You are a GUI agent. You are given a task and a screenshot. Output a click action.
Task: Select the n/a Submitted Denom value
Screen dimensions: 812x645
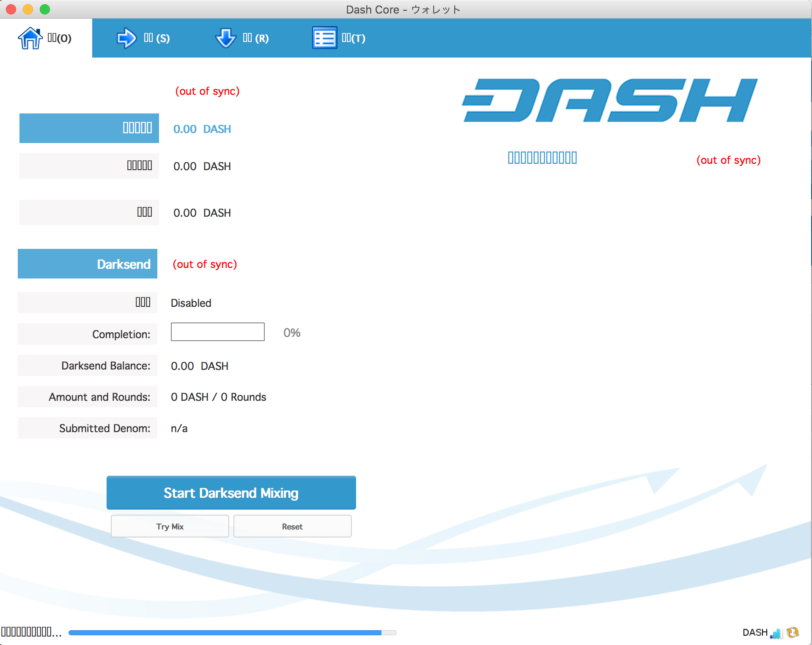pos(179,428)
